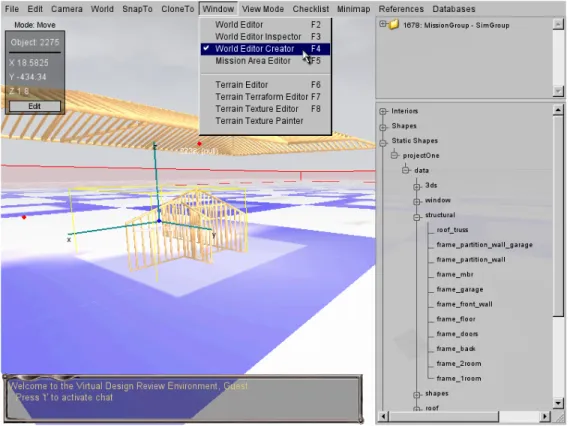This screenshot has width=570, height=426.
Task: Select frame_partition_wall item
Action: pos(471,260)
